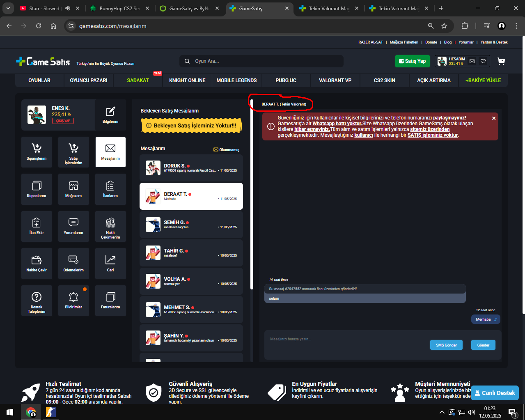Open Bilgilerim edit profile tile
525x420 pixels.
110,115
